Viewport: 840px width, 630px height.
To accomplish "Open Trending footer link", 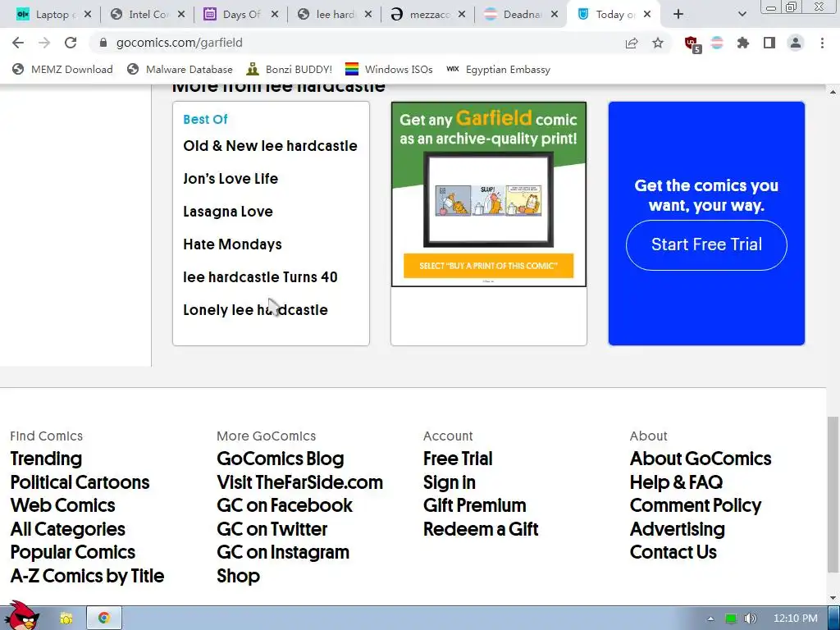I will (46, 459).
